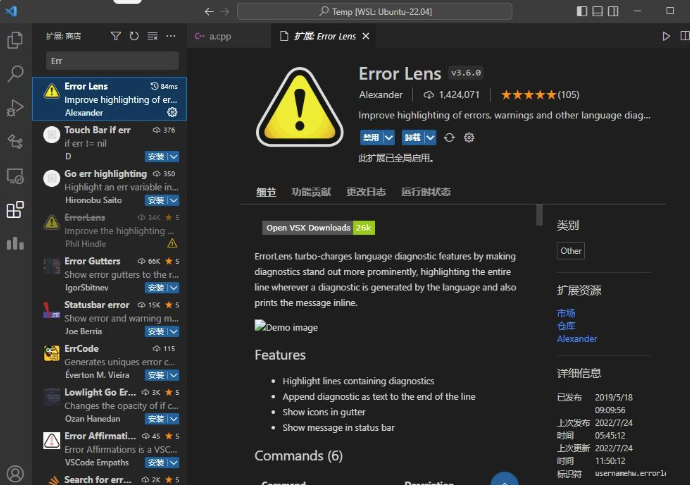
Task: Expand install dropdown for Statusbar error
Action: (174, 331)
